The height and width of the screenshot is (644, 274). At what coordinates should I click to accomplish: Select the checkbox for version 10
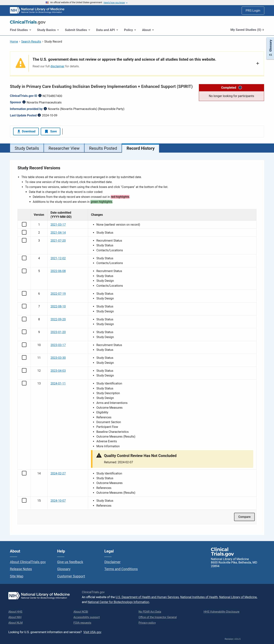[24, 345]
